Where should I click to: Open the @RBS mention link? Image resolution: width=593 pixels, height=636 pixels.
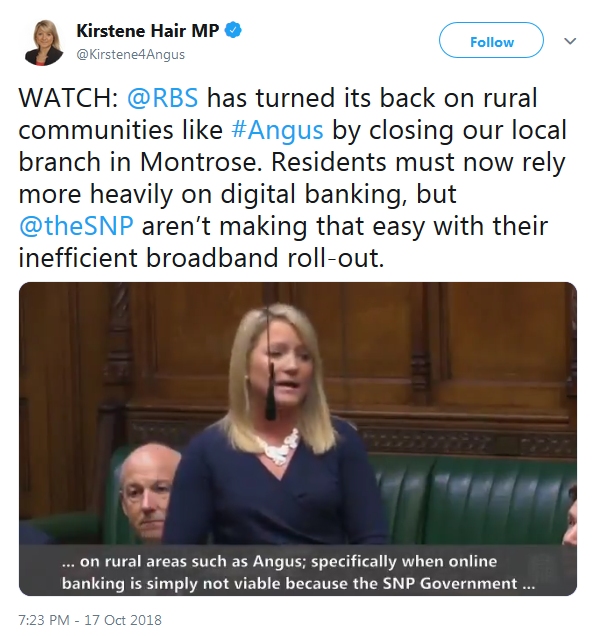163,98
